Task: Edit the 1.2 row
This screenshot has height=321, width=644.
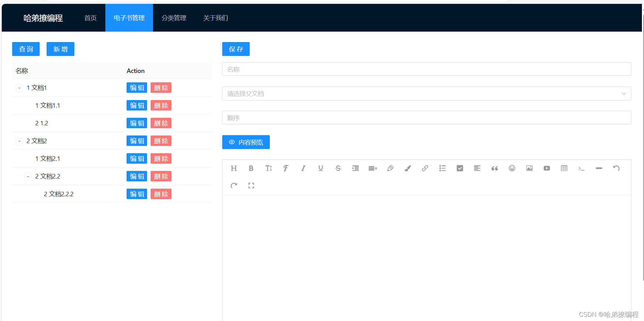Action: coord(137,123)
